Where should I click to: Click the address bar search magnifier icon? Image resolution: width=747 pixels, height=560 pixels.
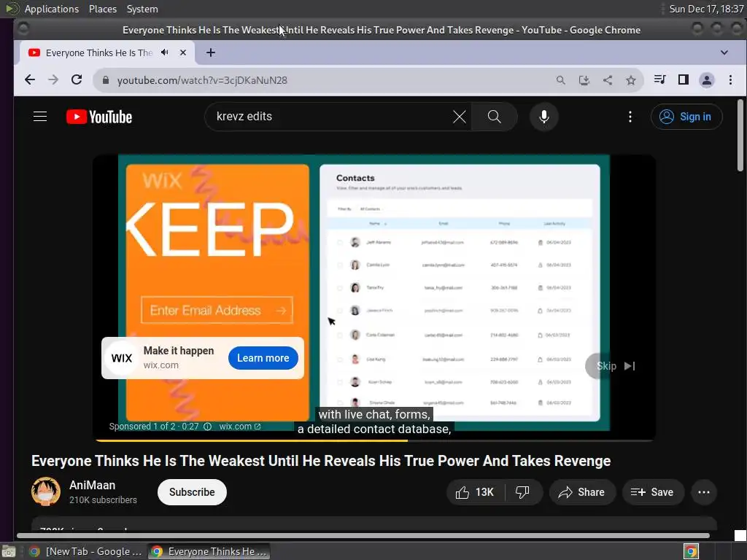click(561, 80)
